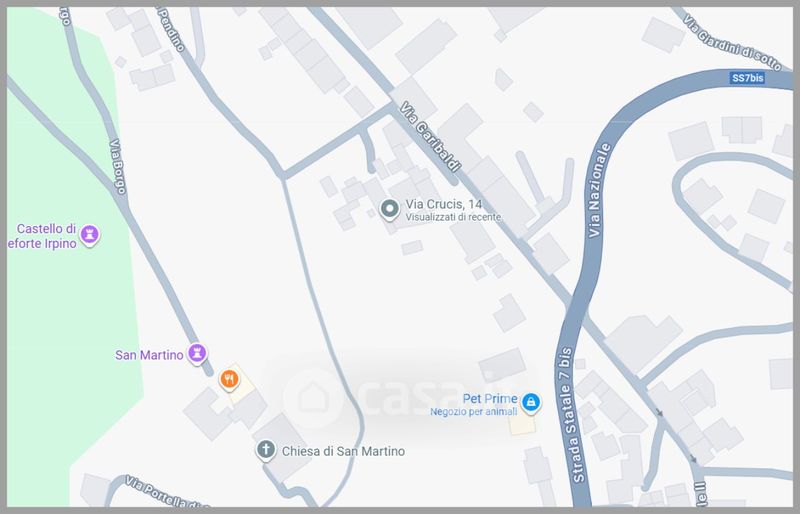Select the Chiesa di San Martino label
The image size is (800, 514).
tap(343, 451)
